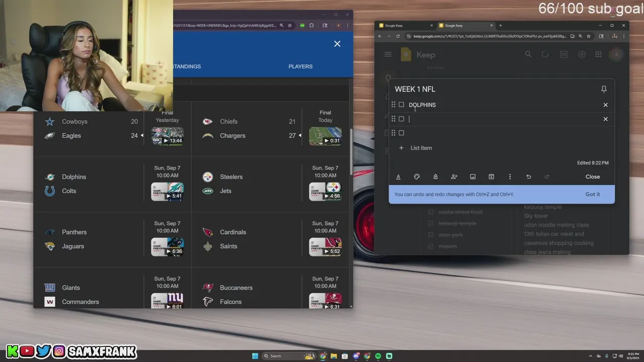Play Panthers vs Jaguars 5:36 preview

pyautogui.click(x=167, y=247)
